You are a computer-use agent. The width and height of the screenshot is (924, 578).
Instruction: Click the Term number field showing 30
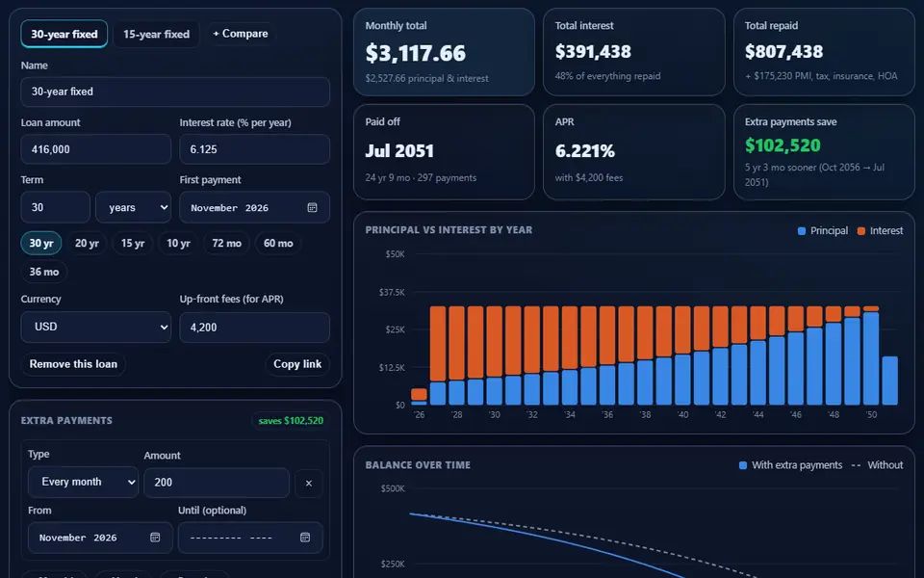[56, 208]
